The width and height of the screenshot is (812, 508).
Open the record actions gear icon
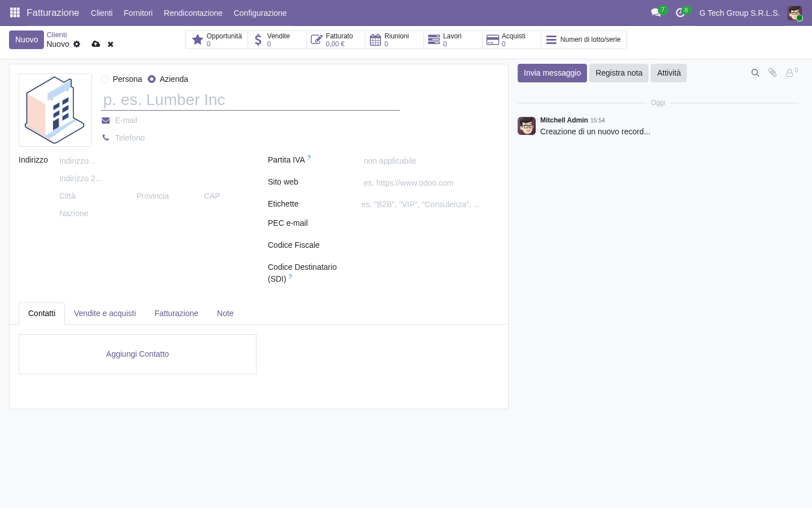point(77,44)
